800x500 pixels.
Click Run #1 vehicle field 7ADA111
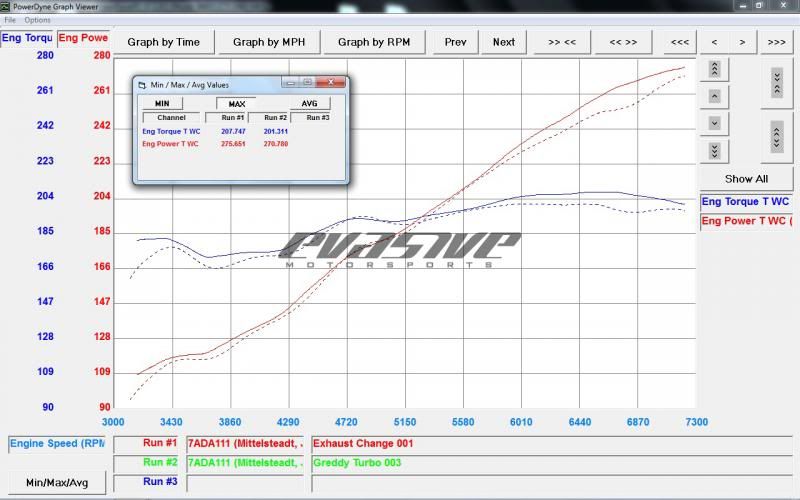245,444
